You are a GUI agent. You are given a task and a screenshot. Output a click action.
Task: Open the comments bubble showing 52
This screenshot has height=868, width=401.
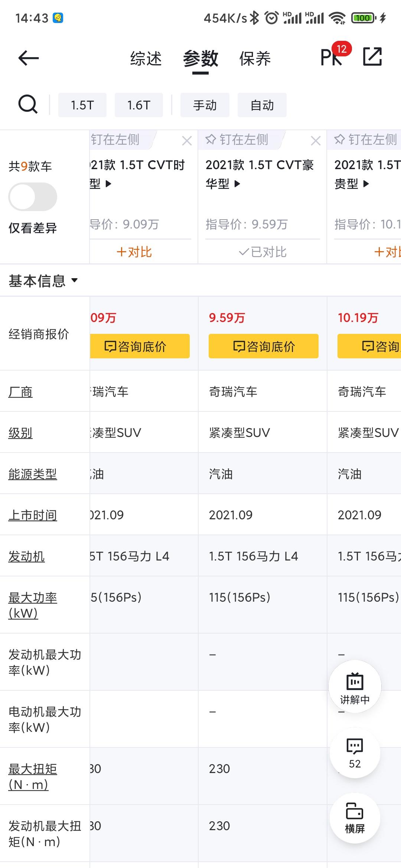(x=355, y=753)
